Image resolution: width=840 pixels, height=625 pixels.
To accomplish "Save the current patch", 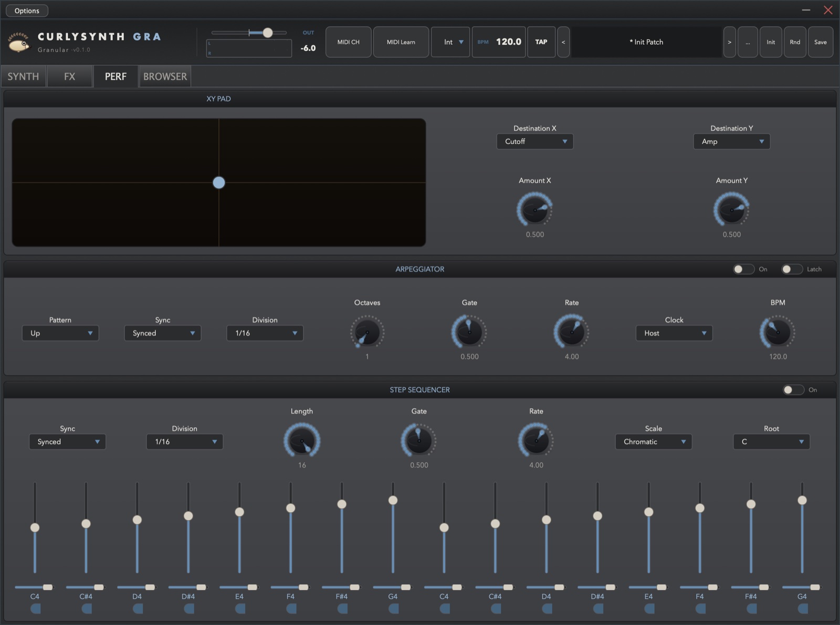I will pos(821,42).
